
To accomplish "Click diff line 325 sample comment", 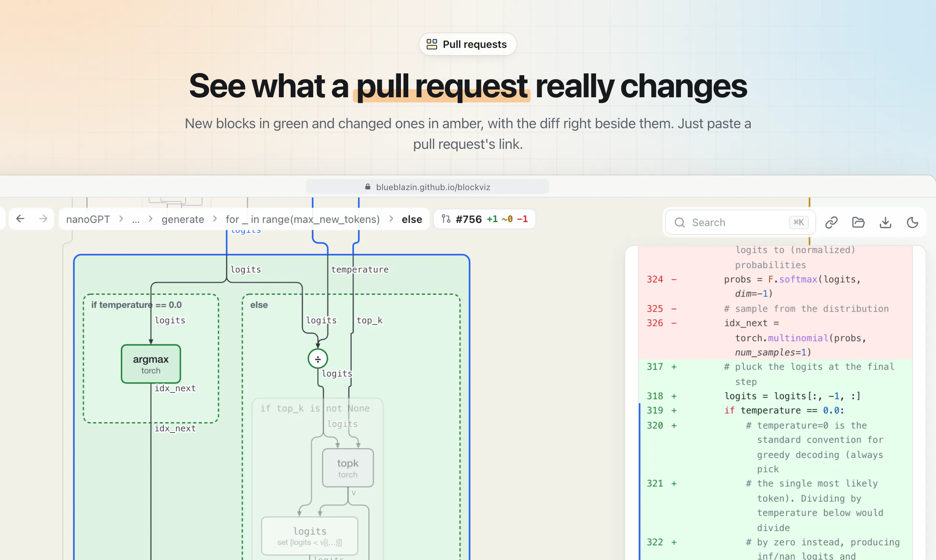I will click(775, 309).
